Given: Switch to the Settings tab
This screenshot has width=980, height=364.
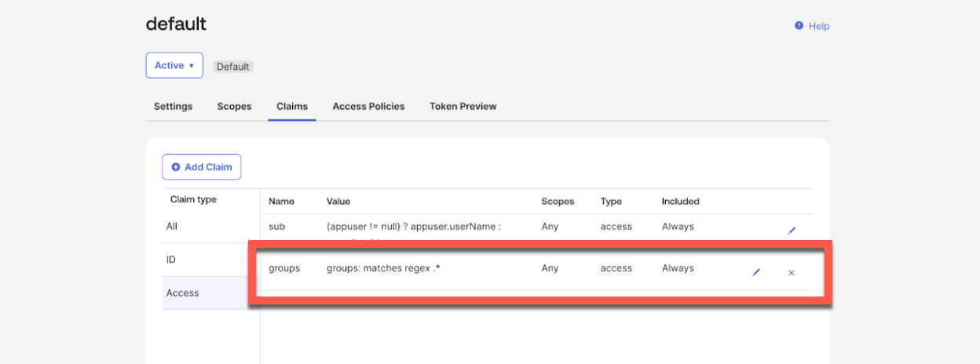Looking at the screenshot, I should pyautogui.click(x=173, y=106).
